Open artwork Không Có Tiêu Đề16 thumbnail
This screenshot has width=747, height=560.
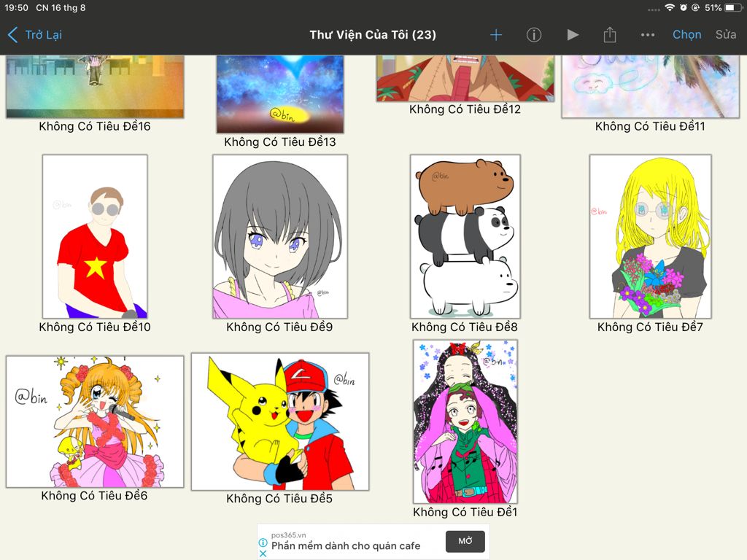coord(95,86)
